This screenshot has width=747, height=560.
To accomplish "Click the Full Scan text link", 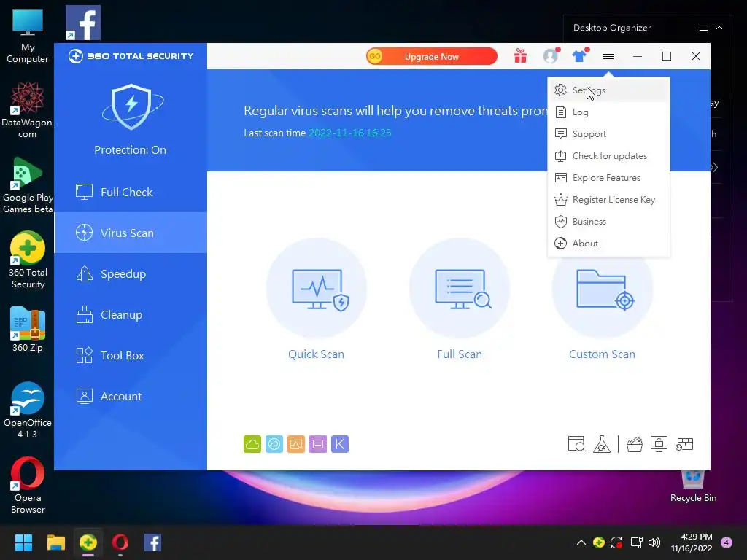I will 460,354.
